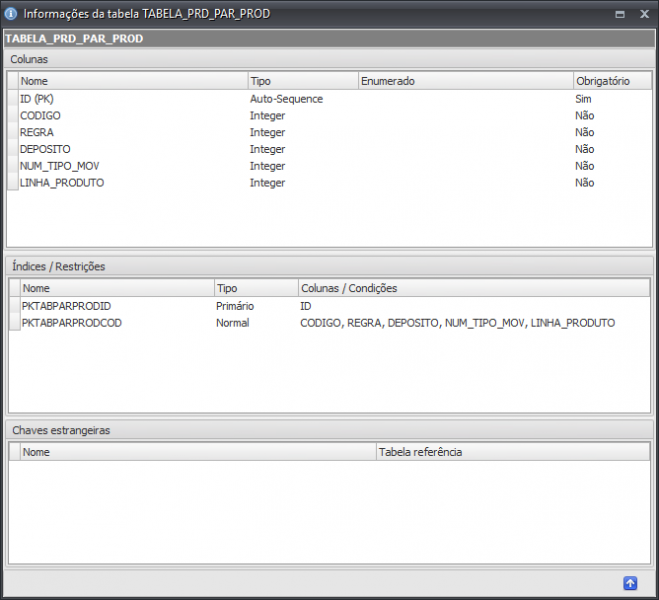Viewport: 659px width, 600px height.
Task: Click the TABELA_PRD_PAR_PROD title bar
Action: 330,39
